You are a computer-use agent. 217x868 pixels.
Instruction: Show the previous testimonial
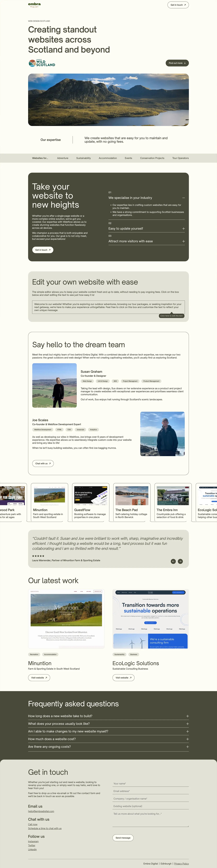click(x=173, y=561)
